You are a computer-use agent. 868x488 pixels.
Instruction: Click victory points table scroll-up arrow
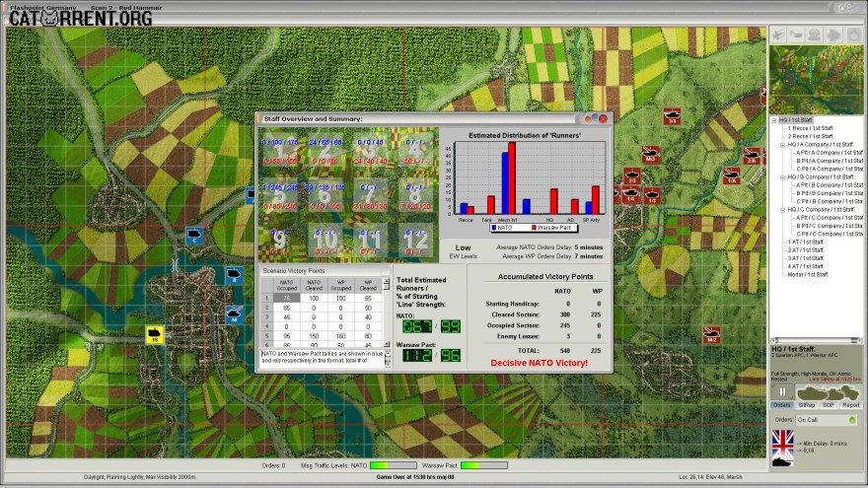(387, 281)
